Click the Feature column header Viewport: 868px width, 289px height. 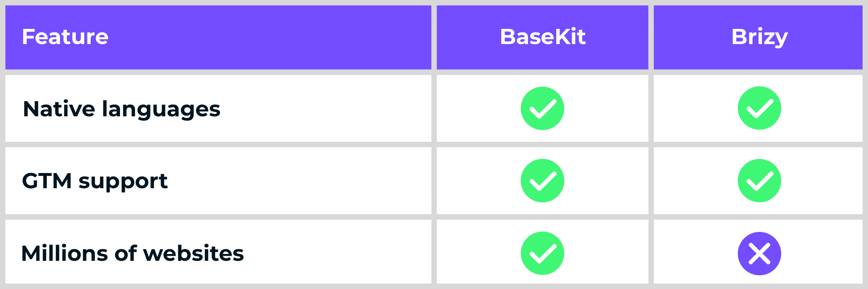point(65,37)
